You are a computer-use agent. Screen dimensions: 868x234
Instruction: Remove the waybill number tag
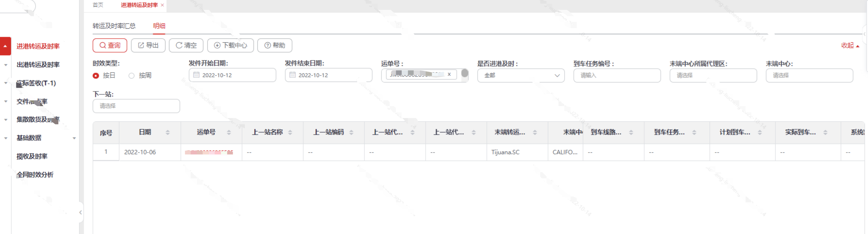tap(449, 74)
